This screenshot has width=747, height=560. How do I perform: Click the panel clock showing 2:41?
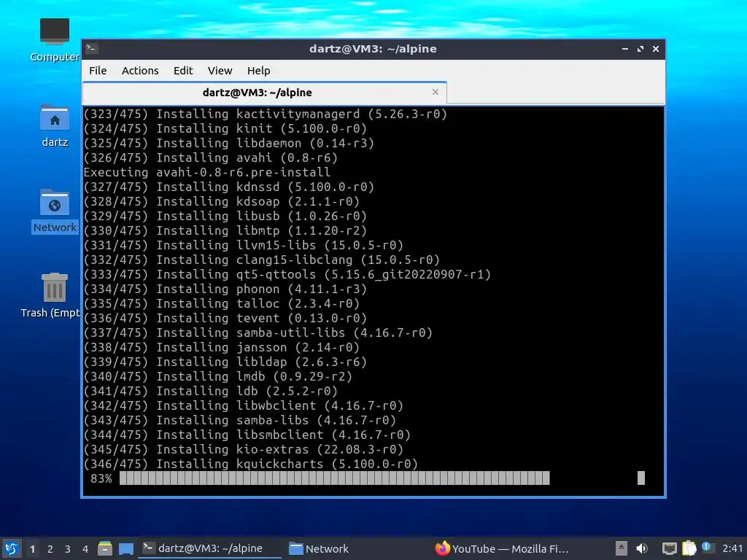click(732, 548)
